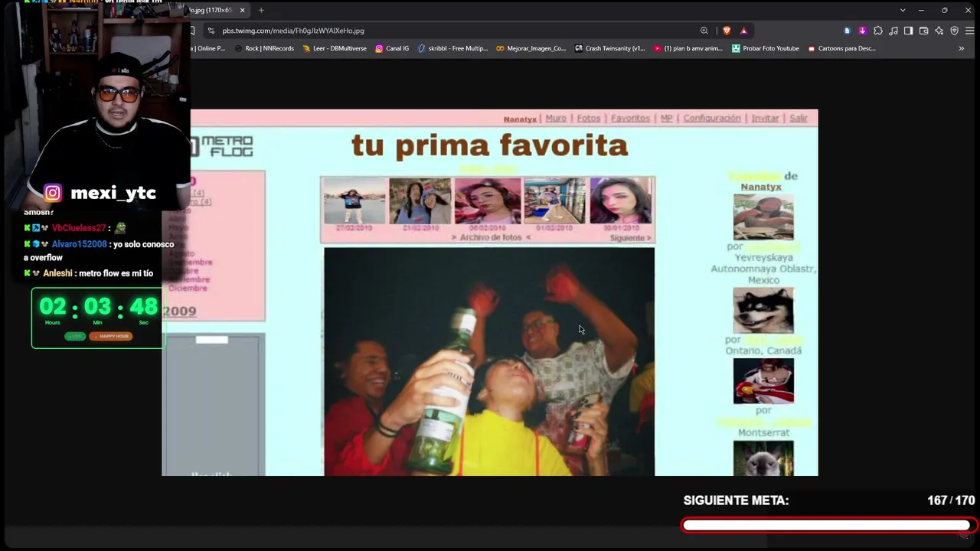Open the husky dog friend avatar
This screenshot has height=551, width=980.
coord(763,310)
